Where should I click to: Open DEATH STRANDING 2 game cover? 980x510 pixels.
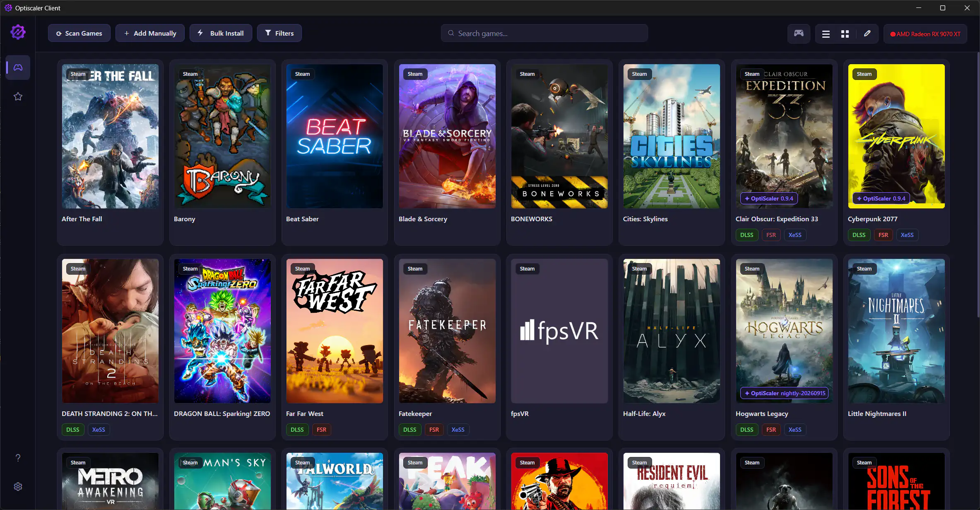(x=110, y=331)
